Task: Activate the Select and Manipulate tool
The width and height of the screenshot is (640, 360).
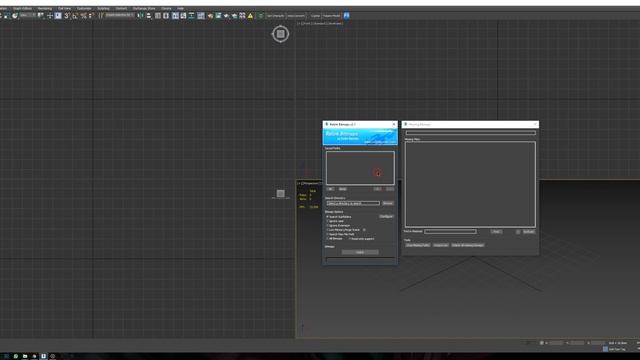Action: pos(50,16)
